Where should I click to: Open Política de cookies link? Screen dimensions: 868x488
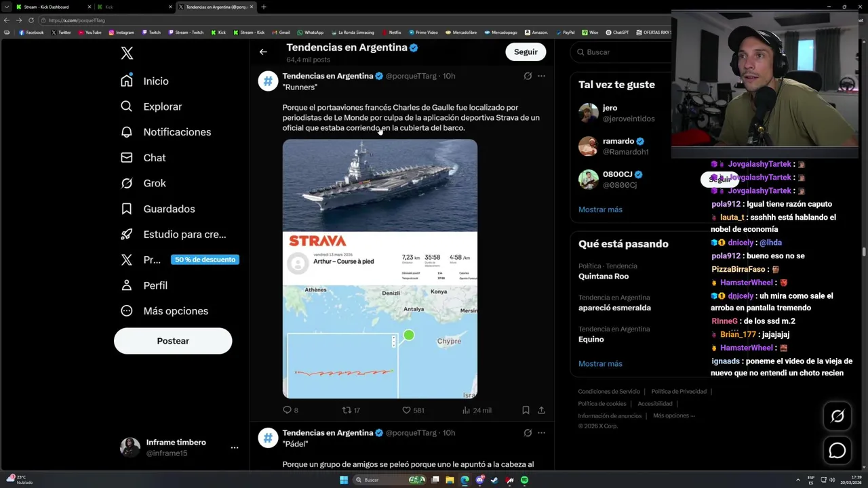pos(602,404)
